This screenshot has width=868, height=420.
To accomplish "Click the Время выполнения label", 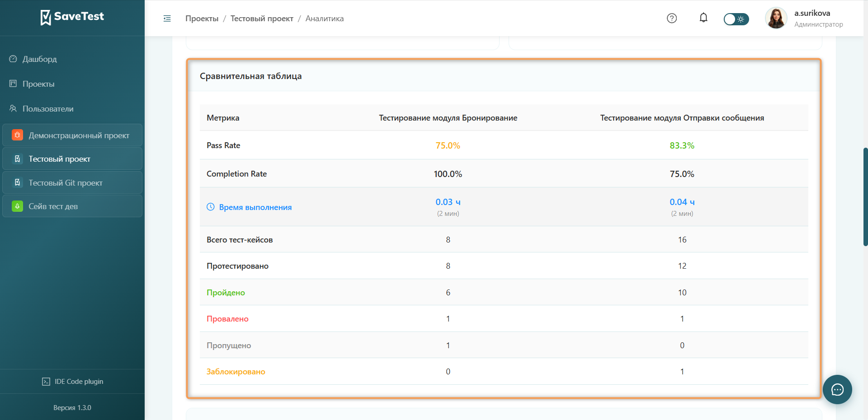I will [255, 207].
